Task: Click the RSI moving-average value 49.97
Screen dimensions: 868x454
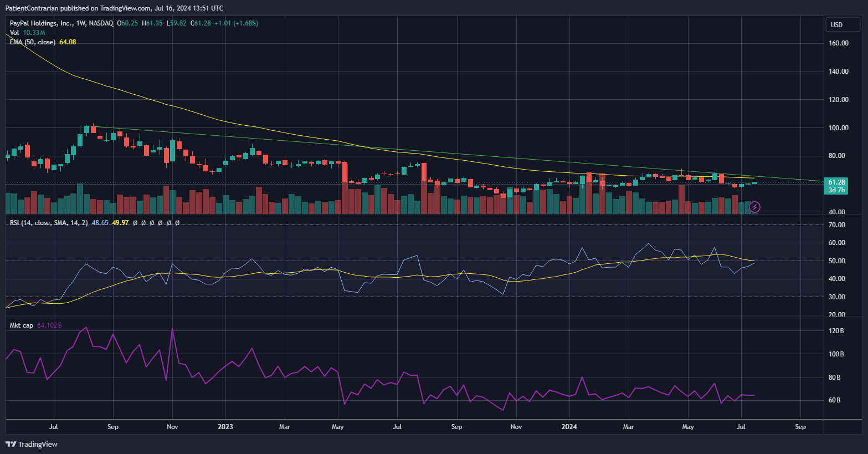Action: tap(121, 223)
